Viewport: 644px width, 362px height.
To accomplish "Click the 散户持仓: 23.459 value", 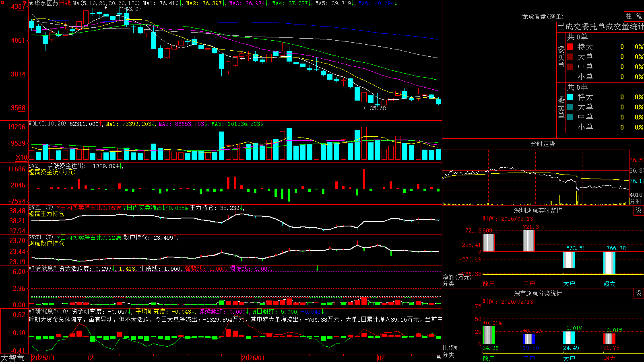I will point(149,238).
